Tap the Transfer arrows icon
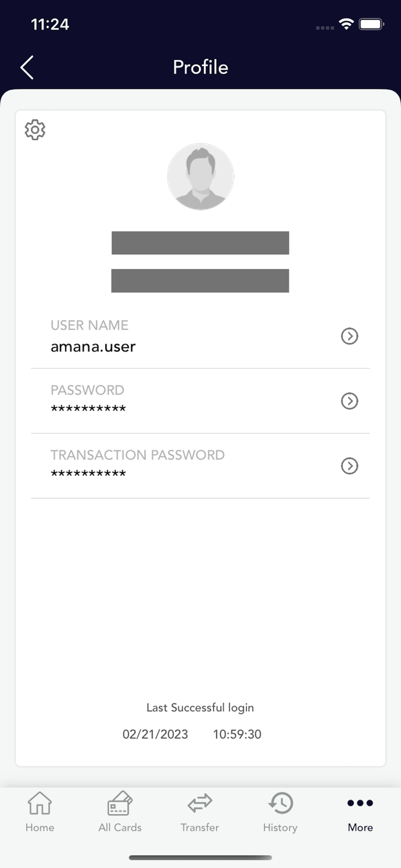This screenshot has height=868, width=401. pyautogui.click(x=200, y=803)
